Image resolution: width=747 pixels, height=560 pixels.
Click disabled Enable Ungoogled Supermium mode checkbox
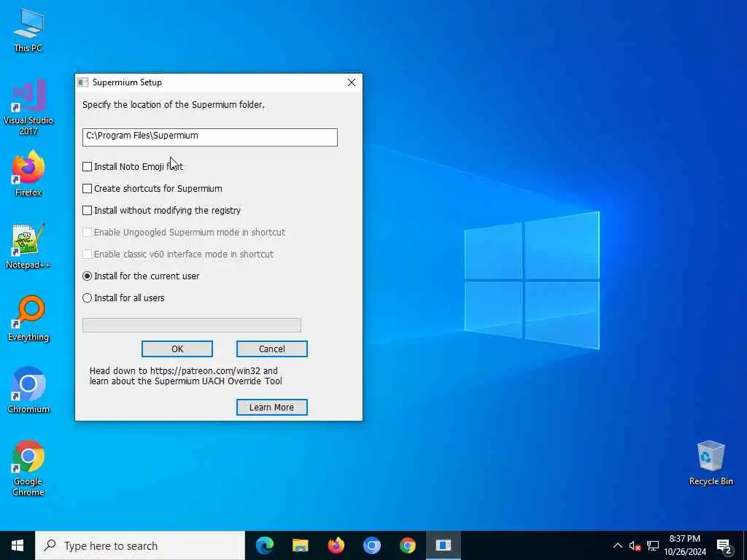[x=88, y=233]
